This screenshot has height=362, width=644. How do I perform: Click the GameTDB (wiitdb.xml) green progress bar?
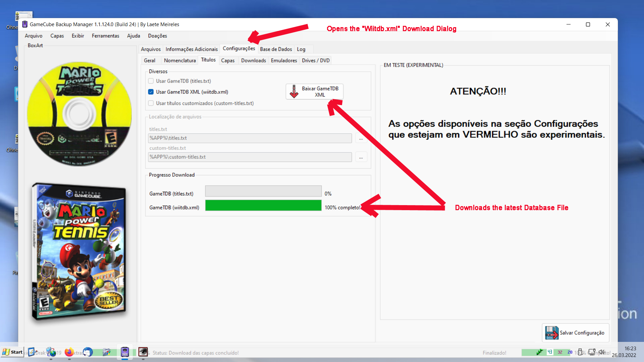point(263,205)
